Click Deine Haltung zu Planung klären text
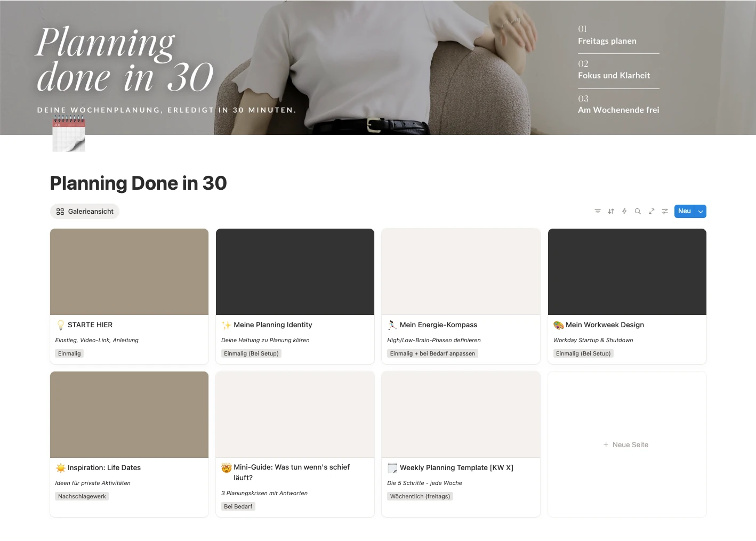 click(x=266, y=340)
